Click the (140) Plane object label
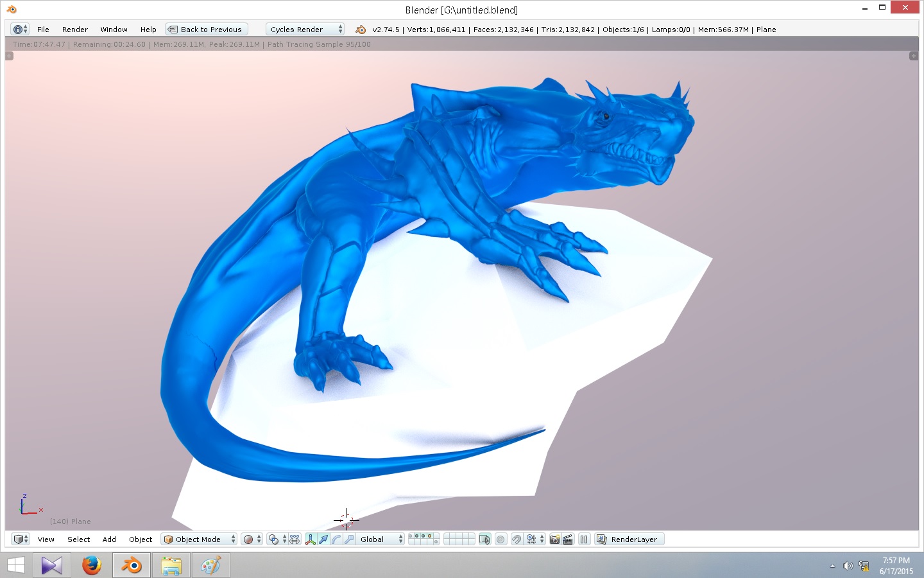 (71, 521)
